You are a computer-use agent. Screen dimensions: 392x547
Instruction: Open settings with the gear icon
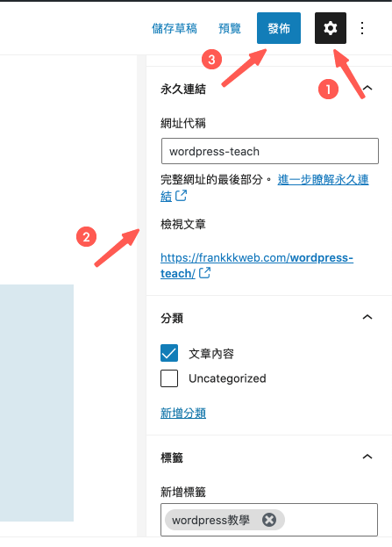pos(330,28)
